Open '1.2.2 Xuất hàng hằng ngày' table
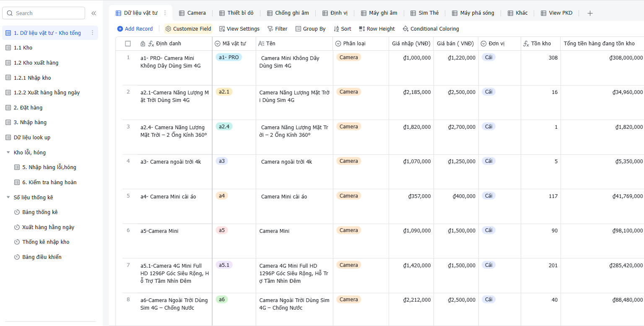The height and width of the screenshot is (326, 644). click(51, 93)
